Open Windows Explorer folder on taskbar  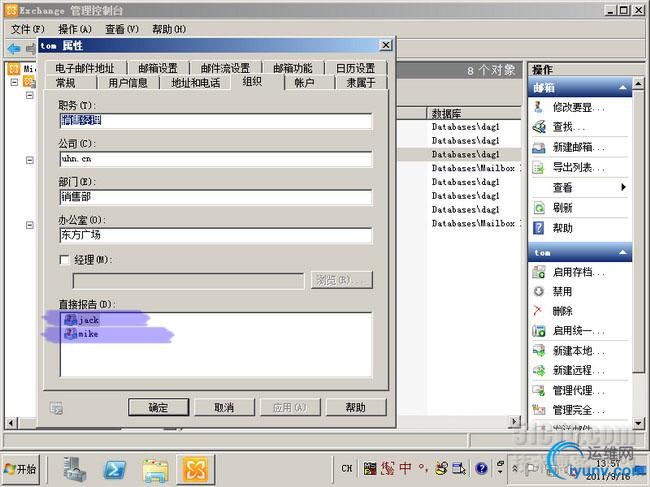pos(155,470)
